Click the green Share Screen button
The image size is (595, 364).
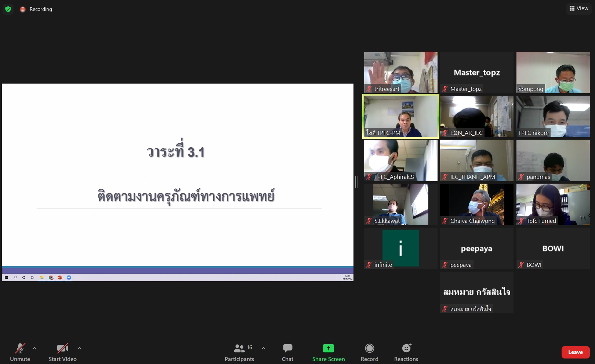pyautogui.click(x=328, y=353)
